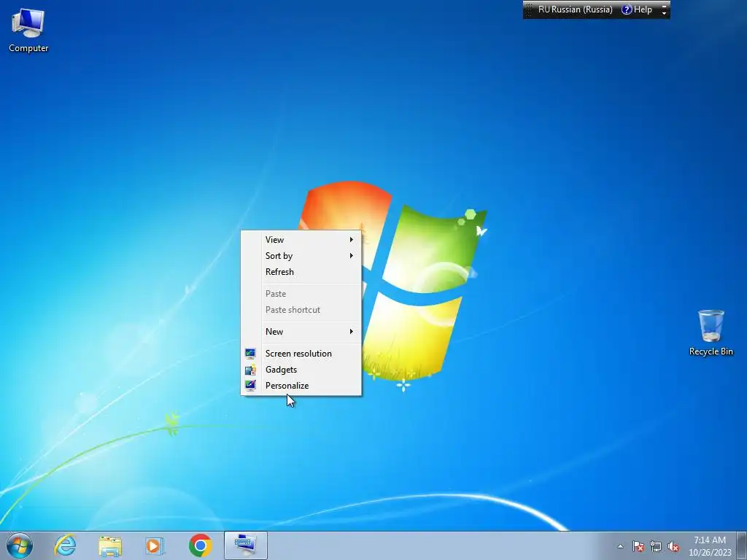
Task: Click the Screen resolution monitor icon
Action: [251, 354]
